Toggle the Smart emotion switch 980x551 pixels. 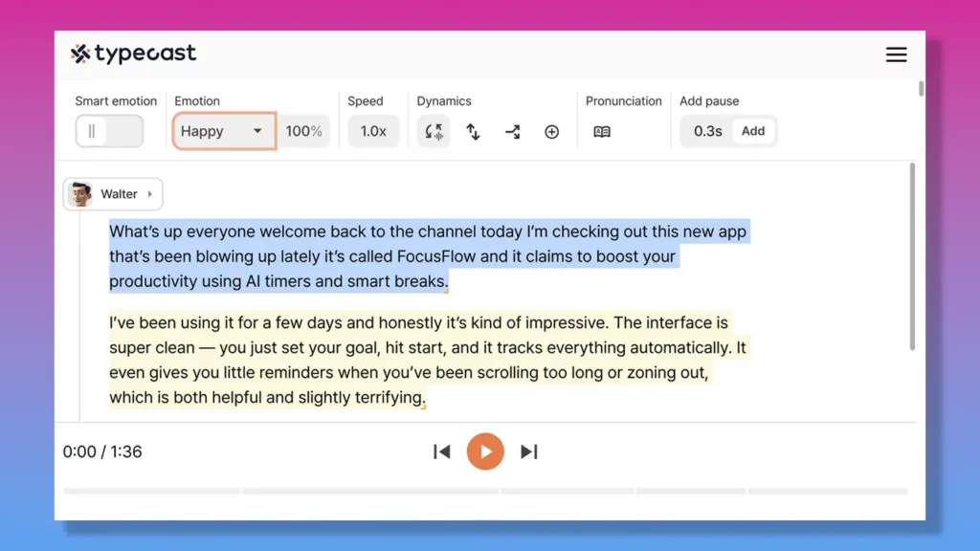pyautogui.click(x=108, y=131)
